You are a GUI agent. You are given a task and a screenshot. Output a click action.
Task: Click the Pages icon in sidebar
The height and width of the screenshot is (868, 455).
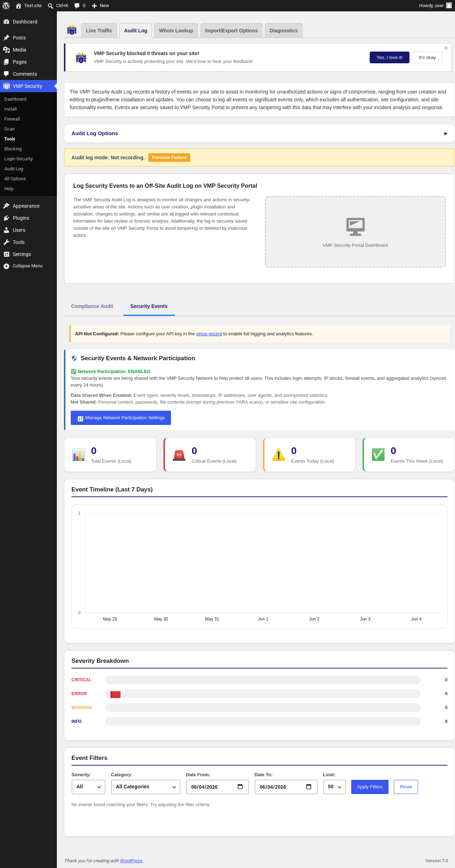(x=6, y=62)
